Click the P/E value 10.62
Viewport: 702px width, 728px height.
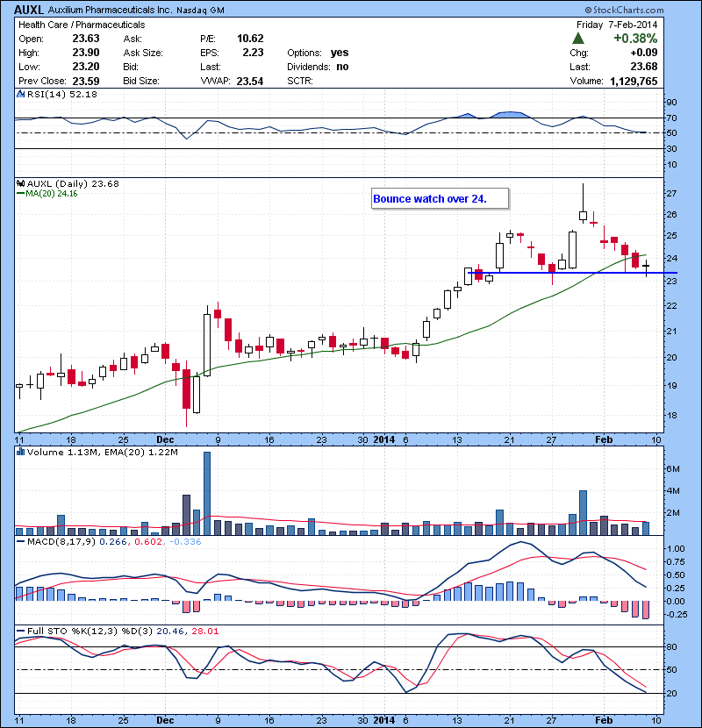250,39
